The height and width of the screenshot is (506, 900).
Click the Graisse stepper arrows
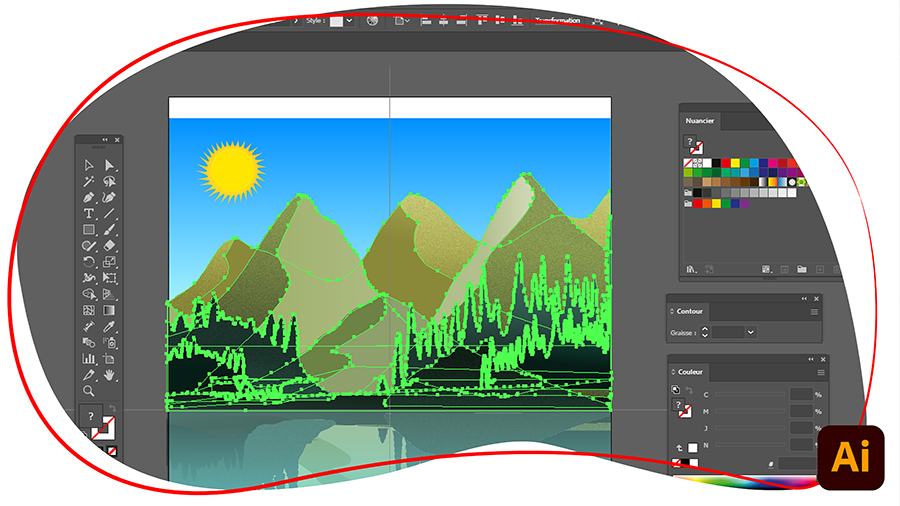click(x=705, y=332)
